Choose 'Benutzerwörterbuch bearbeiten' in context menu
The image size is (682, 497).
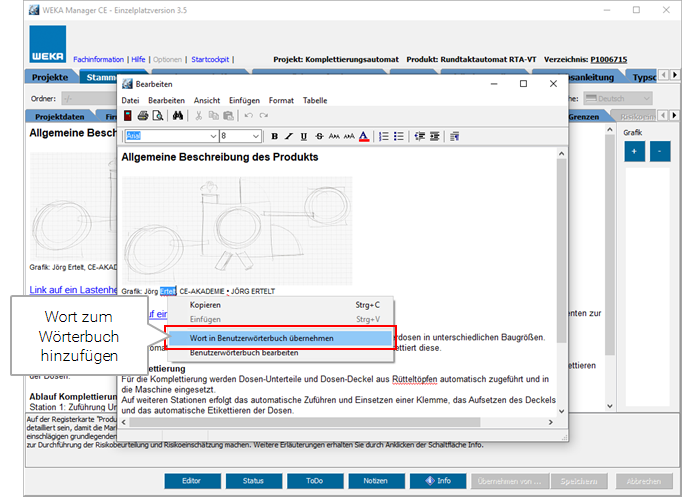pyautogui.click(x=244, y=354)
